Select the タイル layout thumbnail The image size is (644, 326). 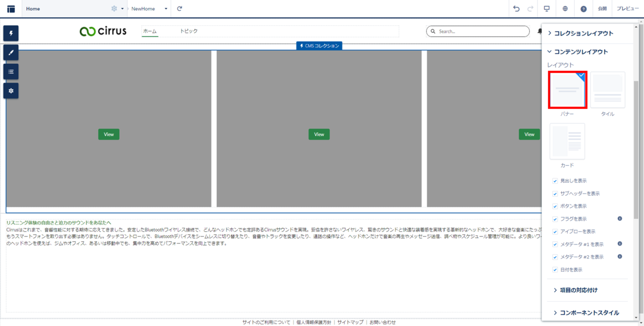point(608,90)
